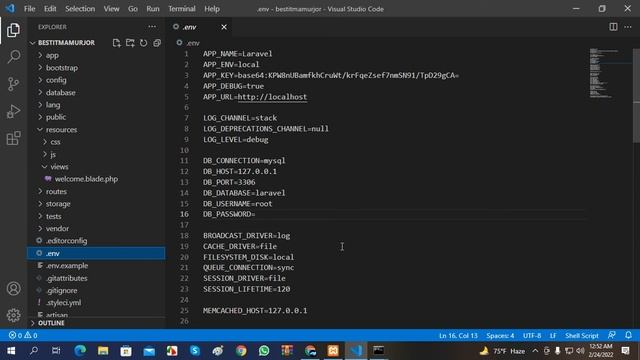Open the Extensions view
This screenshot has height=360, width=640.
click(x=13, y=138)
